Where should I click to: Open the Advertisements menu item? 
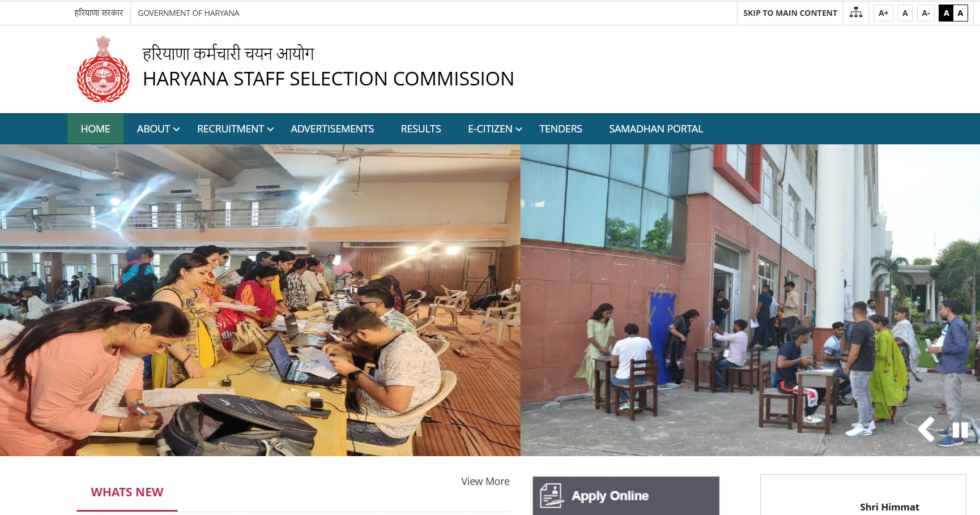click(333, 129)
